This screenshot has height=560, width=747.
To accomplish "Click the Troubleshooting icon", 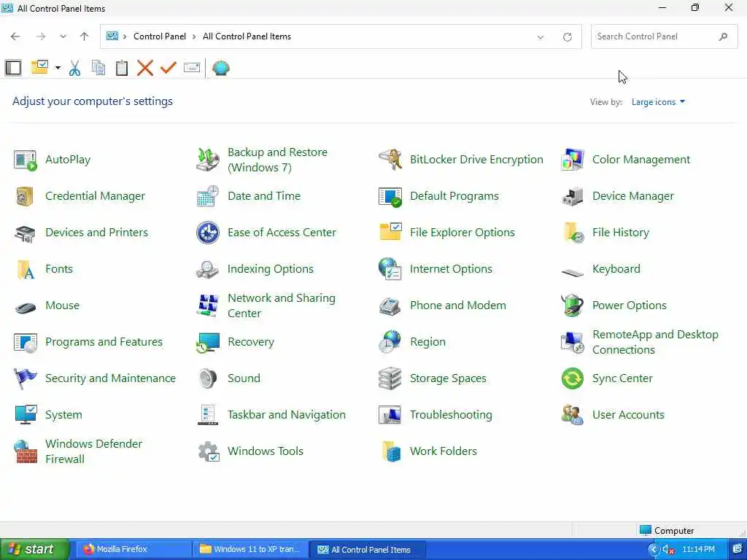I will coord(390,415).
